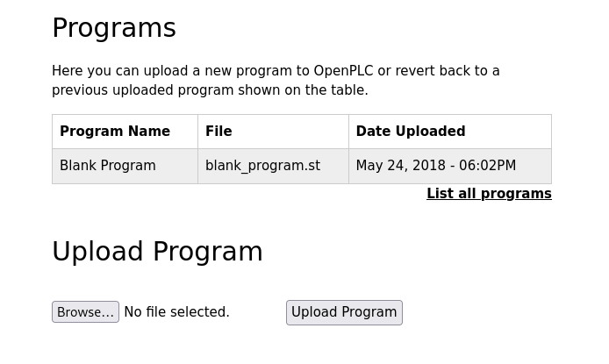
Task: Click the word OpenPLC in the description
Action: (343, 71)
